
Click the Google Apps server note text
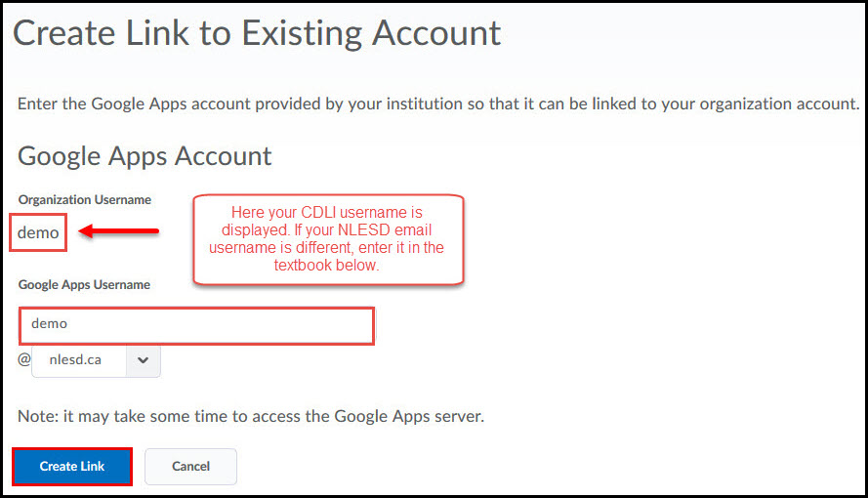click(251, 416)
